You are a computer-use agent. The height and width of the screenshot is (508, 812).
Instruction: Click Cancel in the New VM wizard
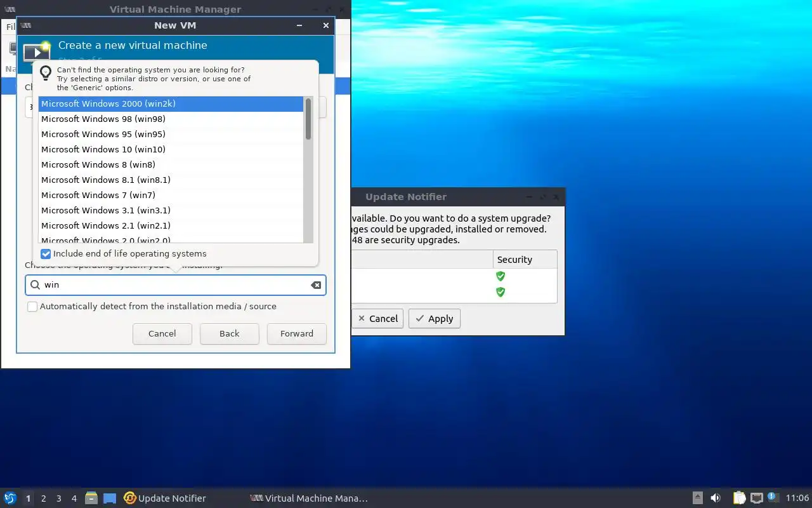162,333
